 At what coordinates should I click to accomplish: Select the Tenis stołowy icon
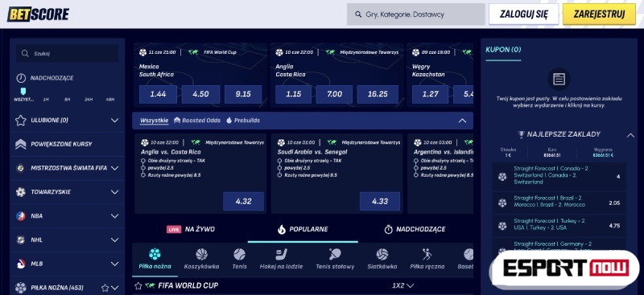(335, 254)
